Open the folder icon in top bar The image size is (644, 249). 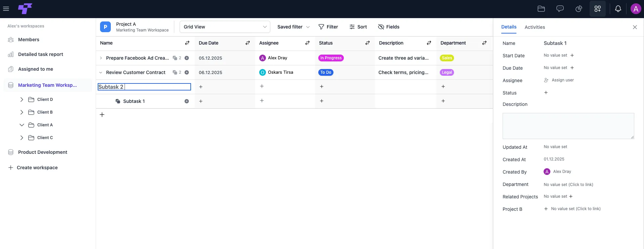tap(541, 9)
